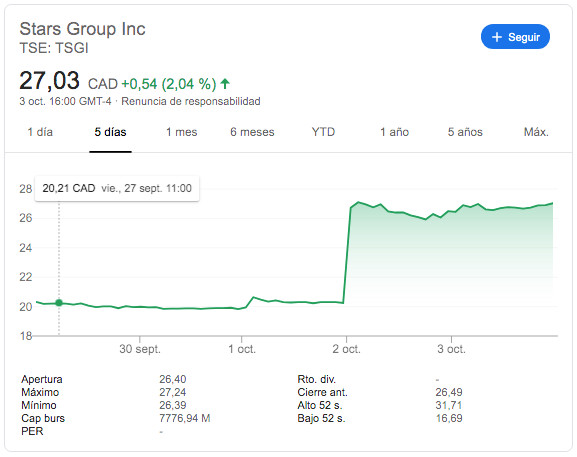Screen dimensions: 577x457
Task: Click the Cap burs value 7776,94 M
Action: tap(185, 418)
